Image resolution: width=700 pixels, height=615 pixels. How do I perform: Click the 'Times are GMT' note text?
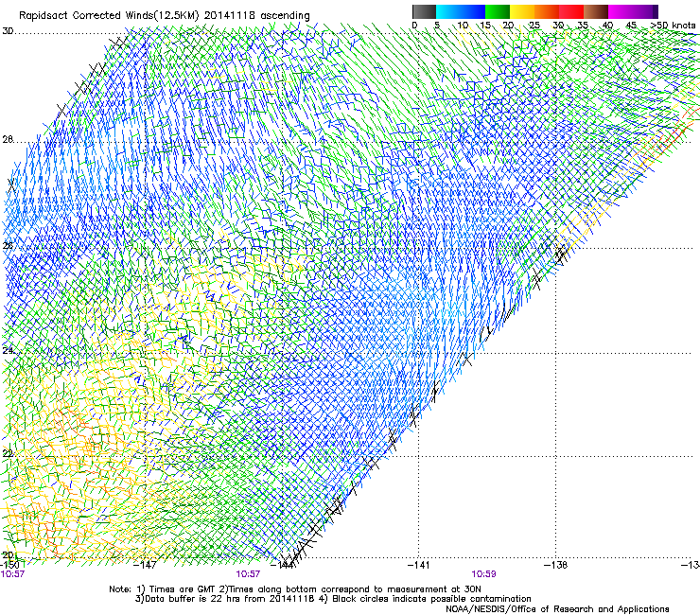[x=183, y=589]
